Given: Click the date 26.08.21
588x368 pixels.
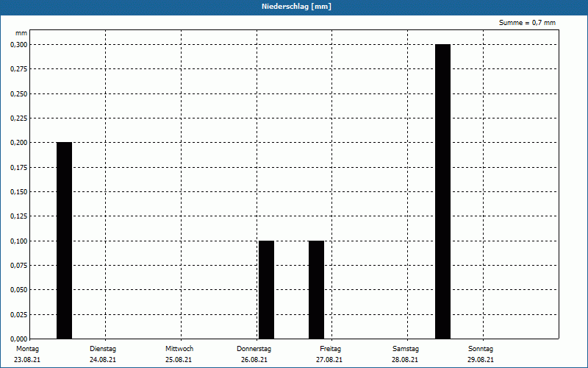Looking at the screenshot, I should click(x=254, y=360).
